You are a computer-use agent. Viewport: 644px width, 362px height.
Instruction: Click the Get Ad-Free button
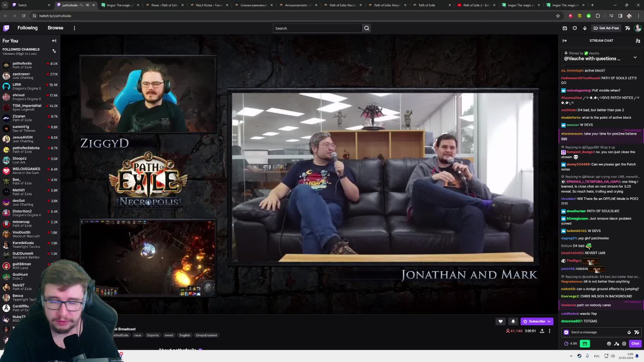tap(606, 28)
